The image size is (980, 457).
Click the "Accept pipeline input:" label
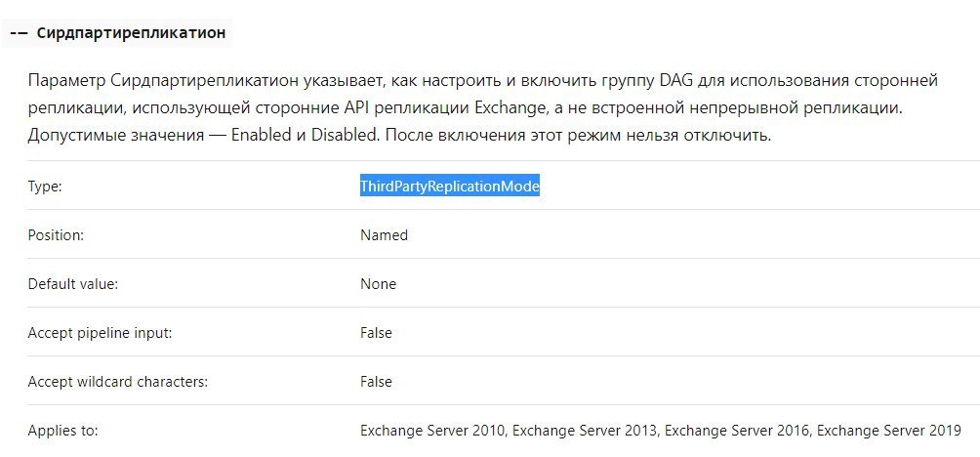(x=100, y=333)
